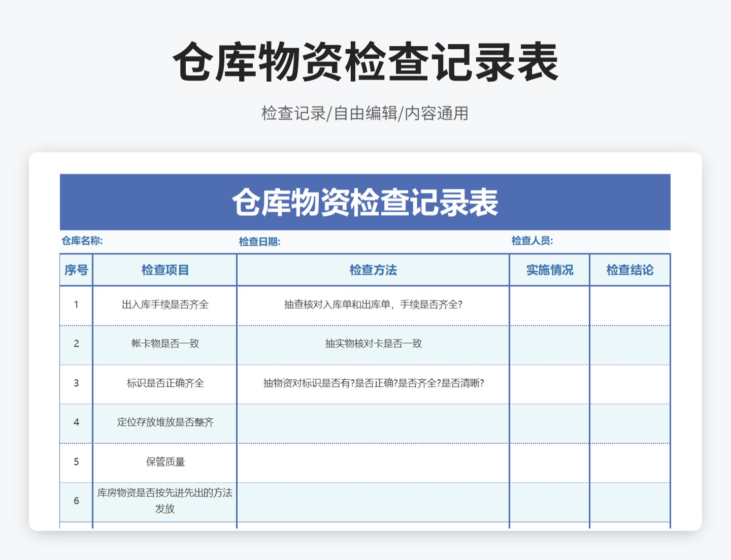Select the blue table header banner
Screen dimensions: 731x560
click(x=365, y=201)
